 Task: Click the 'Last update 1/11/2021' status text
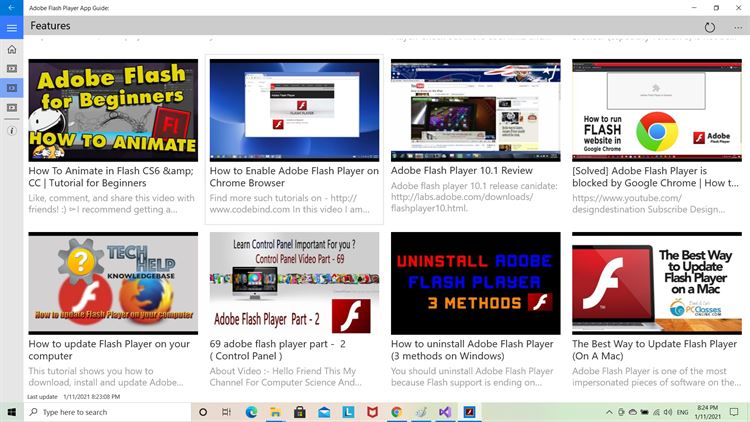pos(74,397)
